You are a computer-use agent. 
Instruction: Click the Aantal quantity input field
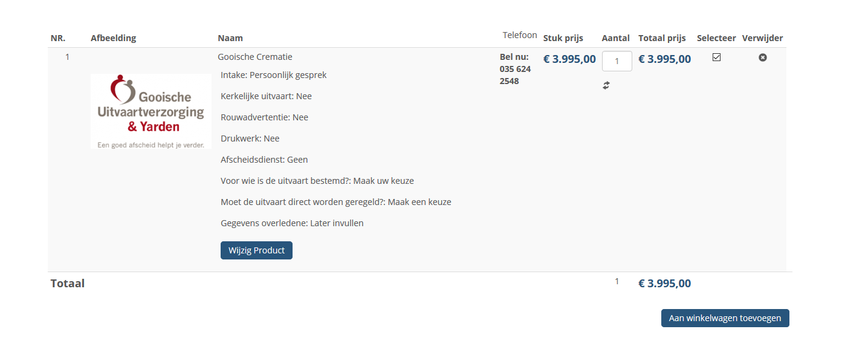click(x=617, y=61)
